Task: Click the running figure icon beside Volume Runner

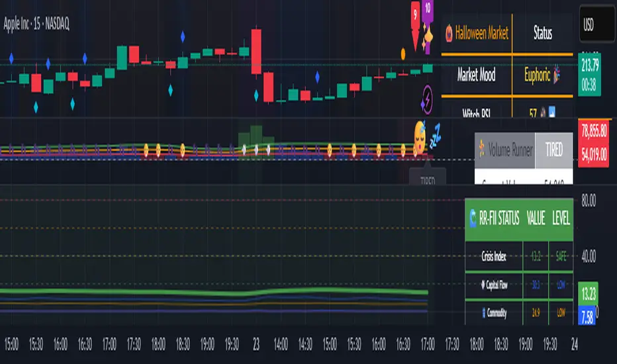Action: tap(482, 150)
